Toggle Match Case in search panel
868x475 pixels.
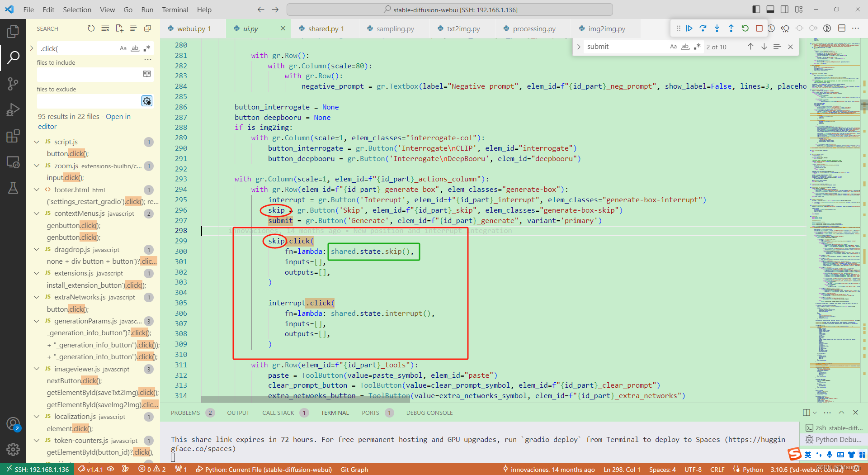click(x=123, y=48)
